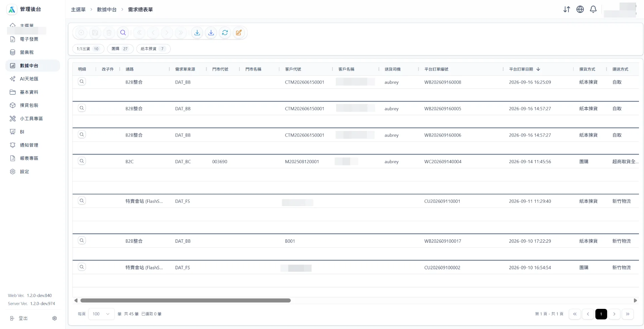Filter by 紙本揀貨 tag
The width and height of the screenshot is (644, 329).
153,49
